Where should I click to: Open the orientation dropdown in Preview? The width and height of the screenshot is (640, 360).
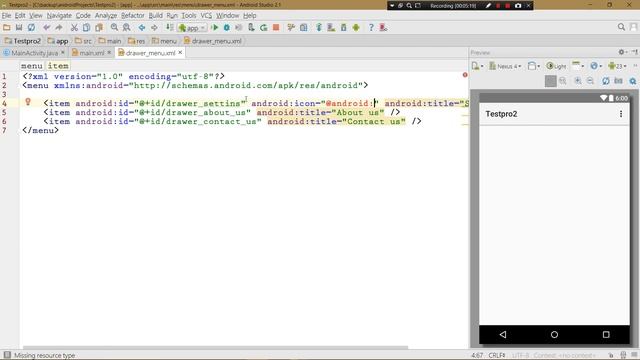click(x=534, y=66)
